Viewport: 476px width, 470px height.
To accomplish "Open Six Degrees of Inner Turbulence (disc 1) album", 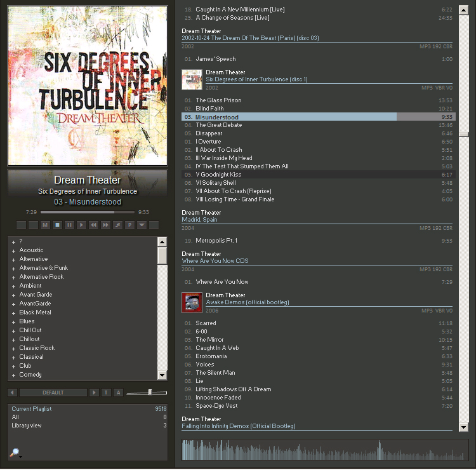I will [256, 79].
